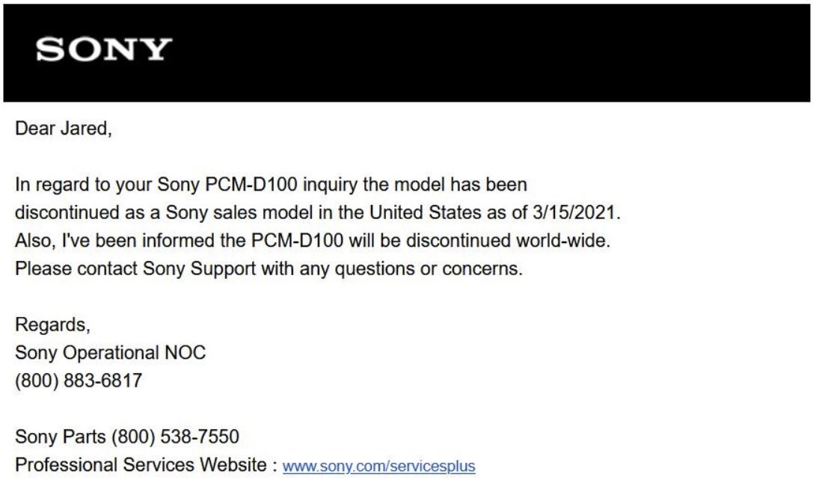Click the 'Dear Jared,' greeting text
The width and height of the screenshot is (816, 504).
tap(64, 129)
